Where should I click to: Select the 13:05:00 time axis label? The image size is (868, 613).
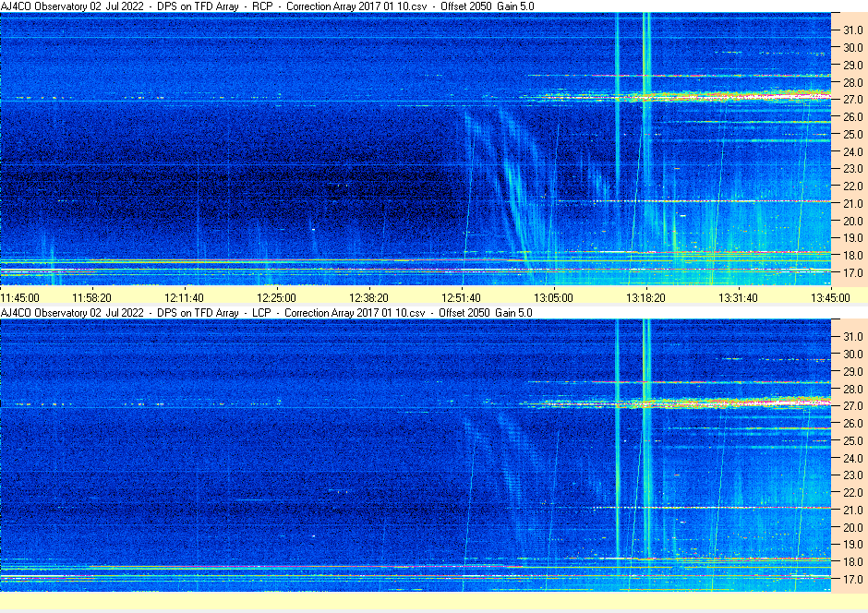(553, 298)
